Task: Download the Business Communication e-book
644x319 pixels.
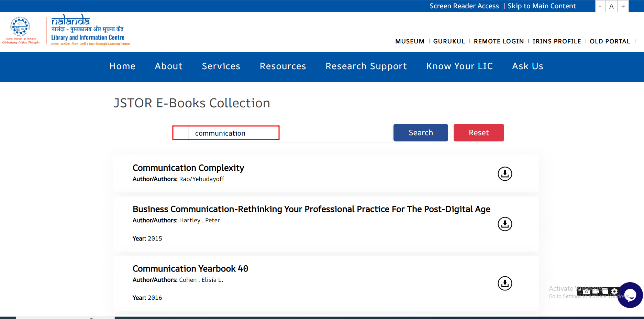Action: point(505,224)
